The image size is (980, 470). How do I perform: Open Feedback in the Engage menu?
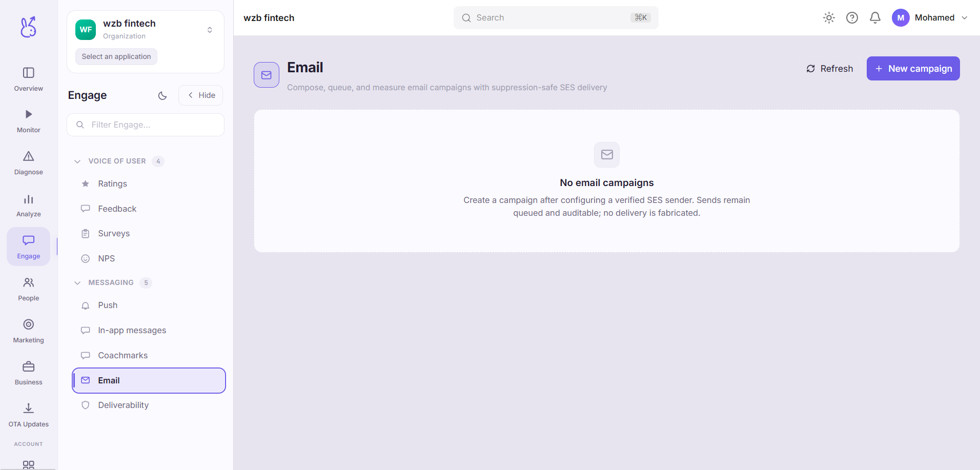[149, 209]
